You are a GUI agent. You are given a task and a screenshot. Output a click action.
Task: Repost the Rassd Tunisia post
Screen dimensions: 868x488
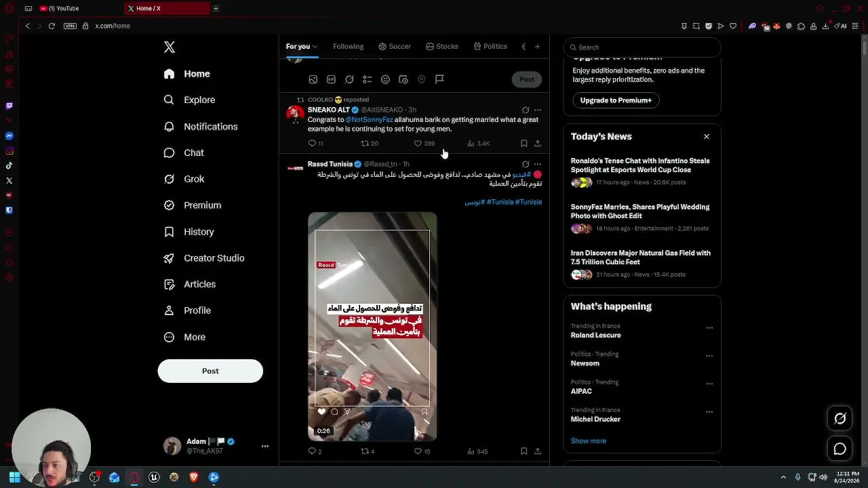pos(368,451)
